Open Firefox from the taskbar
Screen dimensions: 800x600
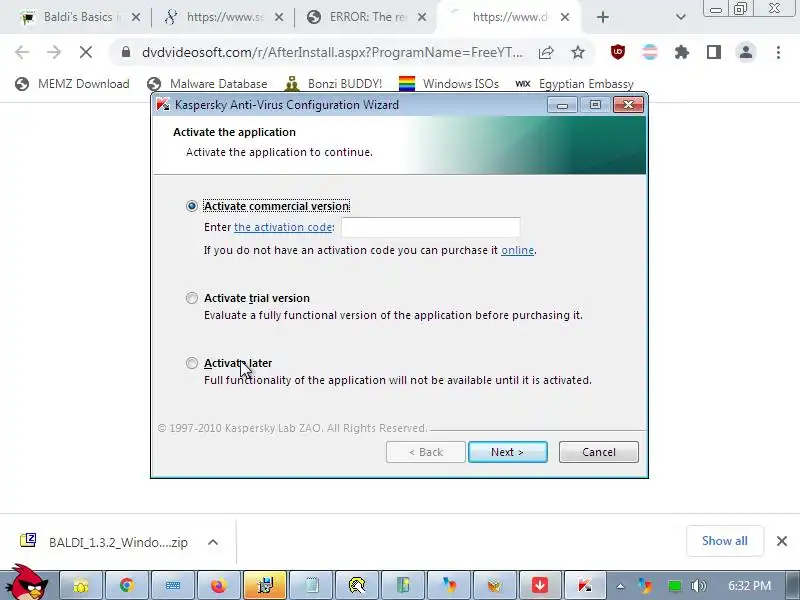[x=218, y=585]
